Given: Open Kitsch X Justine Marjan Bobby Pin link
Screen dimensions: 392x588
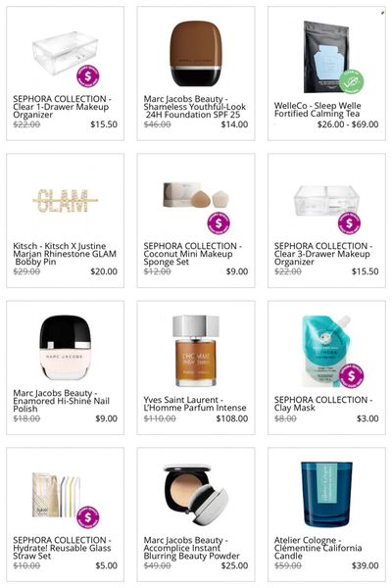Looking at the screenshot, I should (65, 254).
